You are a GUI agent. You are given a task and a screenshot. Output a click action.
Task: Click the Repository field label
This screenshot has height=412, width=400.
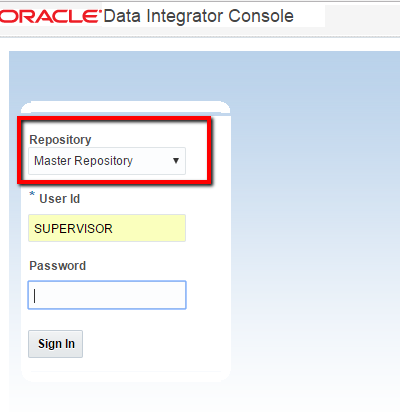pyautogui.click(x=60, y=140)
